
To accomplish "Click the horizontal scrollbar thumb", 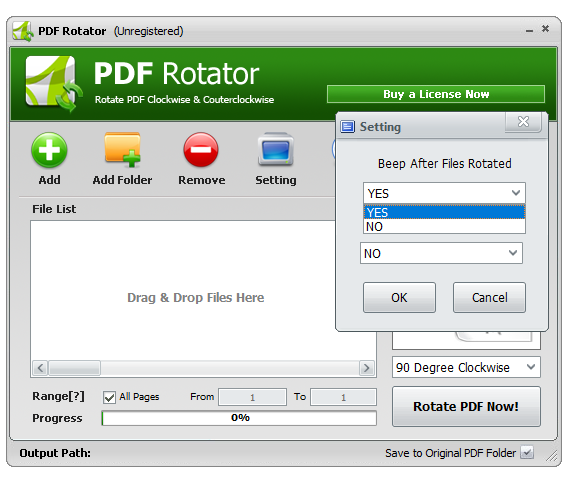I will click(x=75, y=368).
